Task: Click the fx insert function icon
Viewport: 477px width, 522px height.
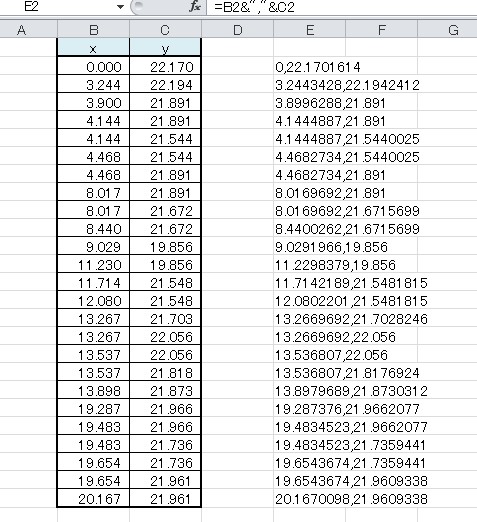Action: (x=194, y=7)
